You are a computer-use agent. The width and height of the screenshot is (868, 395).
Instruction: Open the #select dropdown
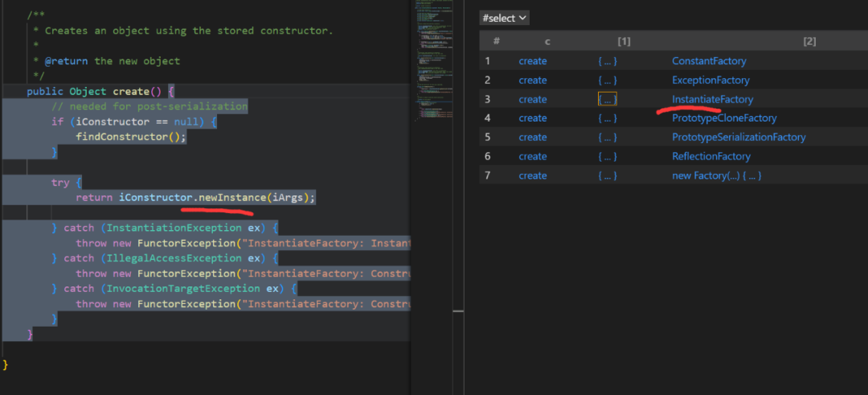504,18
